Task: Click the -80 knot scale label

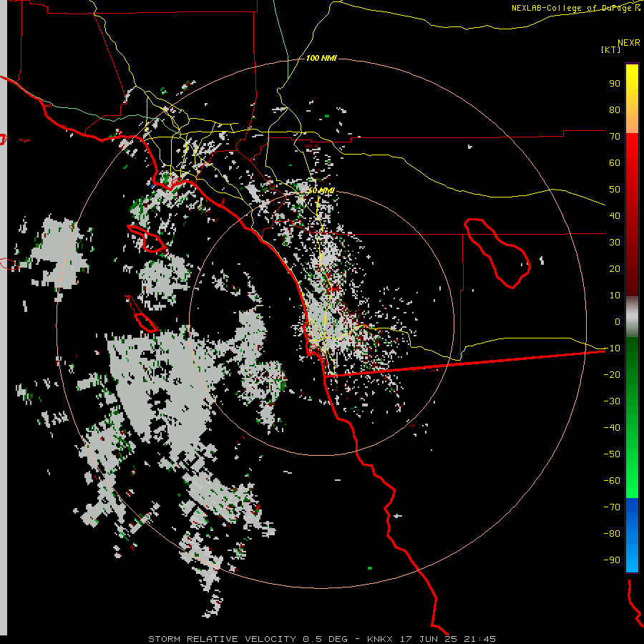Action: tap(612, 534)
